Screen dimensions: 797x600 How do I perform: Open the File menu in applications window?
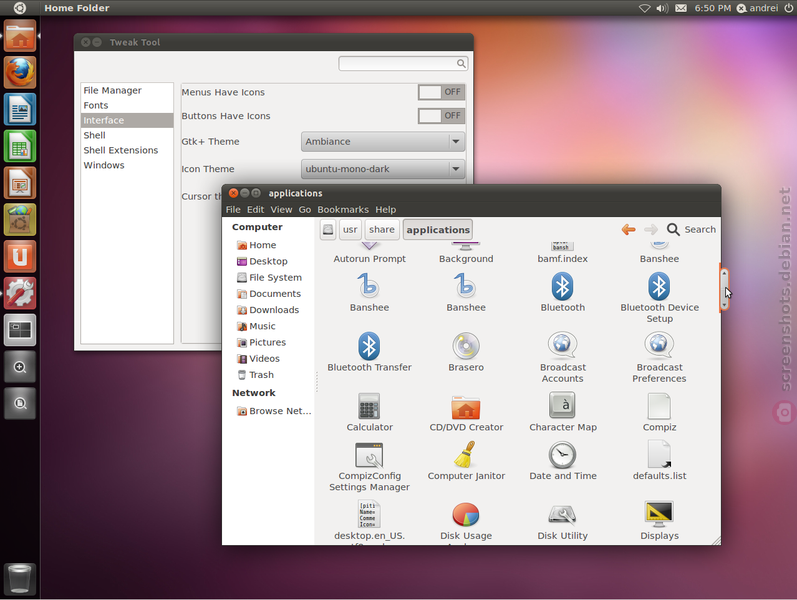tap(233, 209)
